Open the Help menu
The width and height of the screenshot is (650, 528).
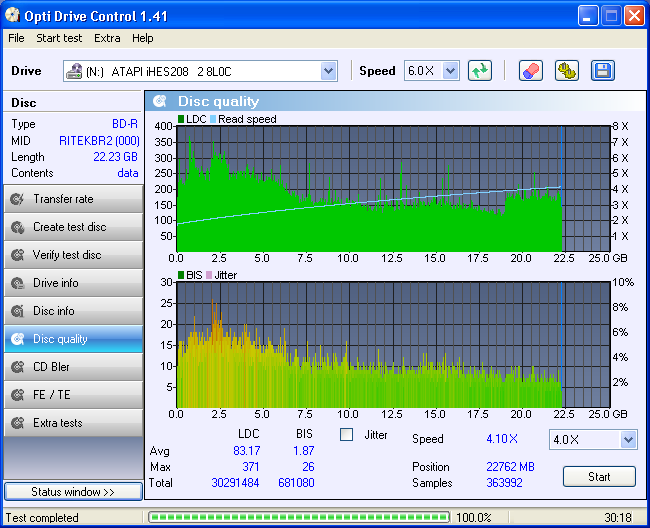click(143, 38)
